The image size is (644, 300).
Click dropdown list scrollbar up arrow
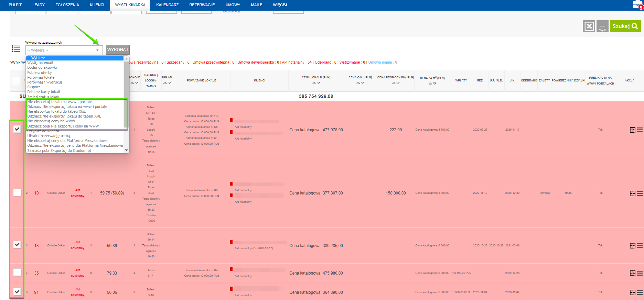(x=126, y=58)
